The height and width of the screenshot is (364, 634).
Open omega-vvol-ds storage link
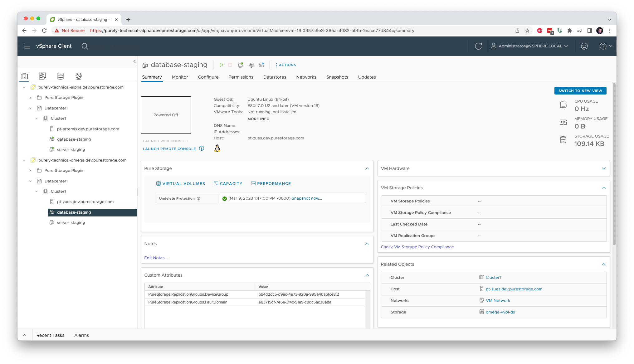point(500,312)
